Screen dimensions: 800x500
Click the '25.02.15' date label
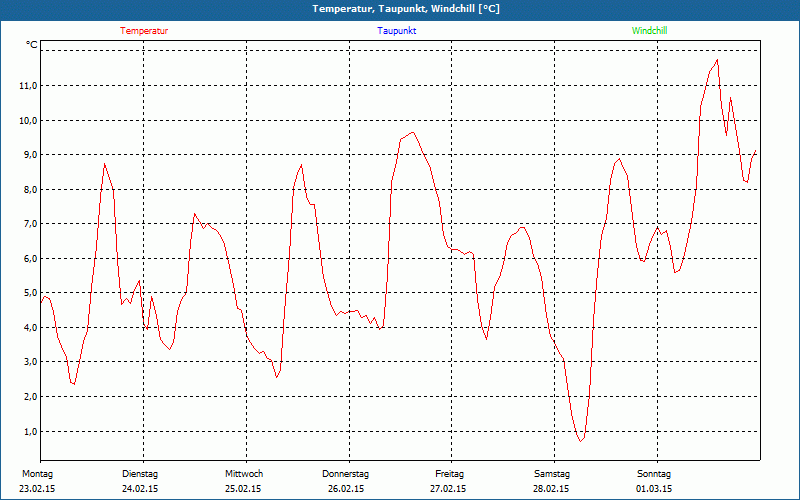(243, 489)
